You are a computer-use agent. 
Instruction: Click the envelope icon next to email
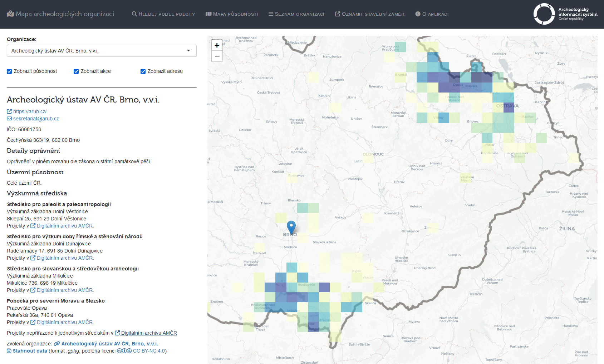[9, 119]
